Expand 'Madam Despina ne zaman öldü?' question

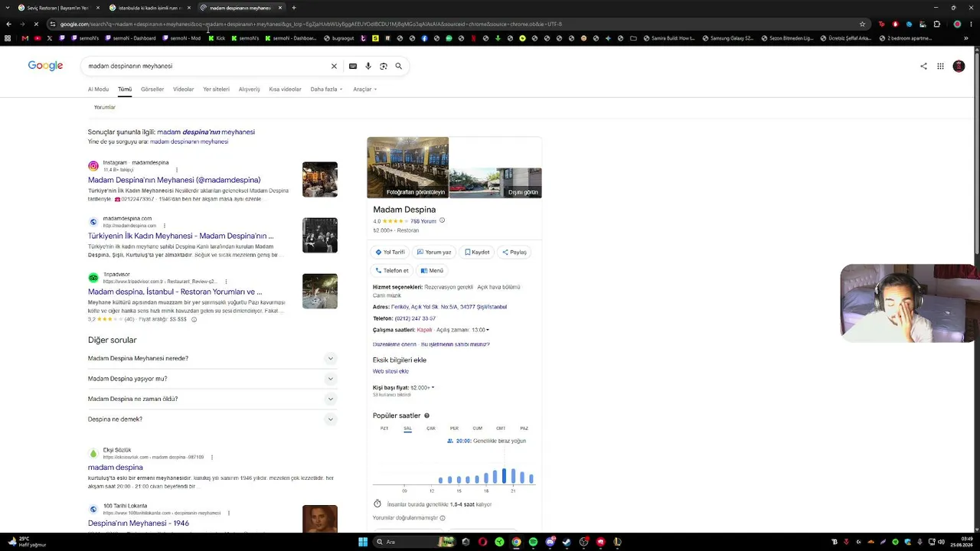click(x=212, y=399)
